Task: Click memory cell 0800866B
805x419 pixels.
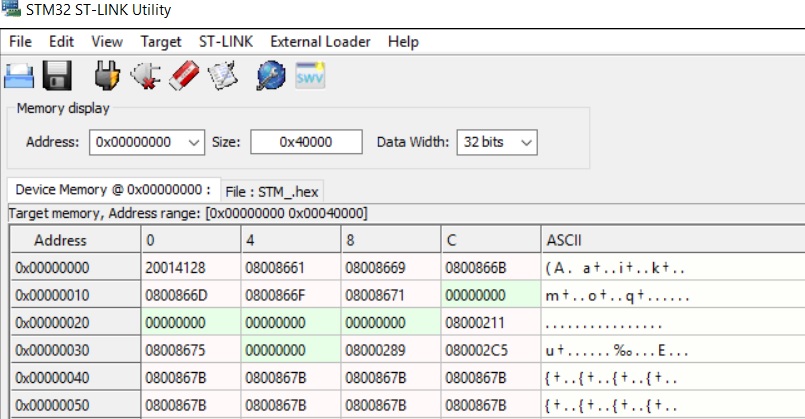Action: (x=491, y=268)
